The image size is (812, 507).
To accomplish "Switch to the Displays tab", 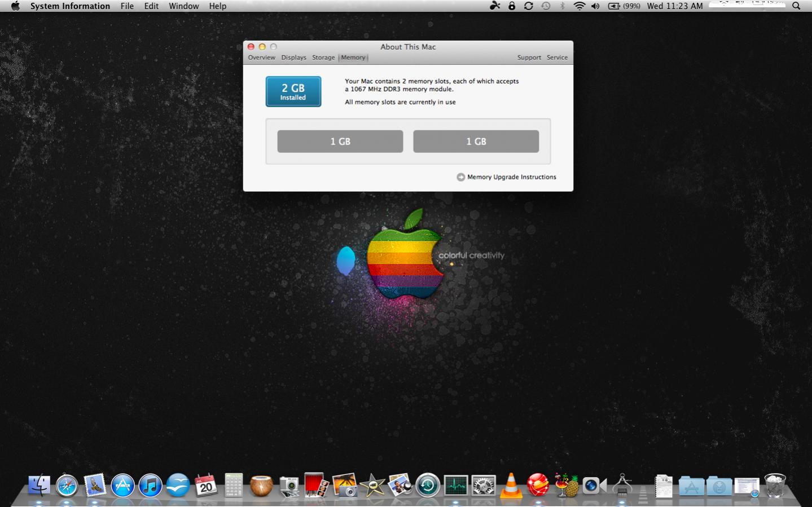I will 294,58.
